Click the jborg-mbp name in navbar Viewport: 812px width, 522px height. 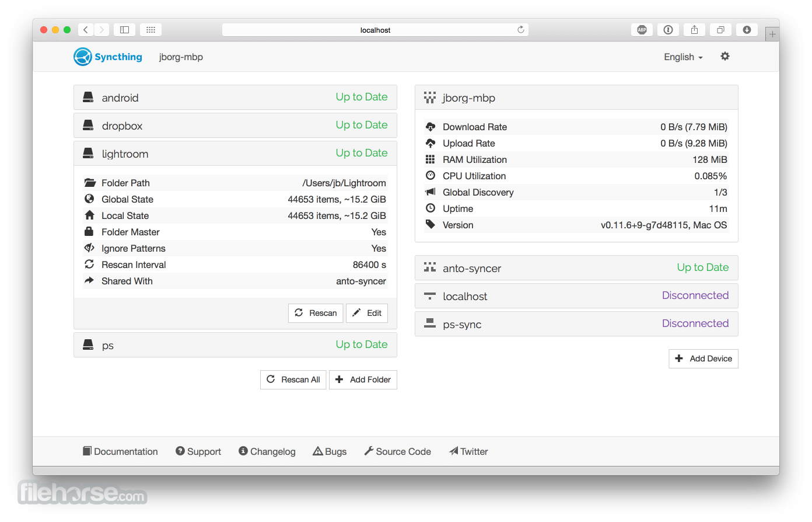[181, 57]
